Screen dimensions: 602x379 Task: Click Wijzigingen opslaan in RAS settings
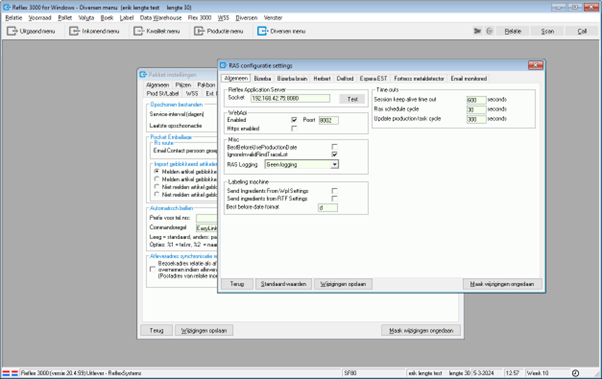click(x=343, y=284)
